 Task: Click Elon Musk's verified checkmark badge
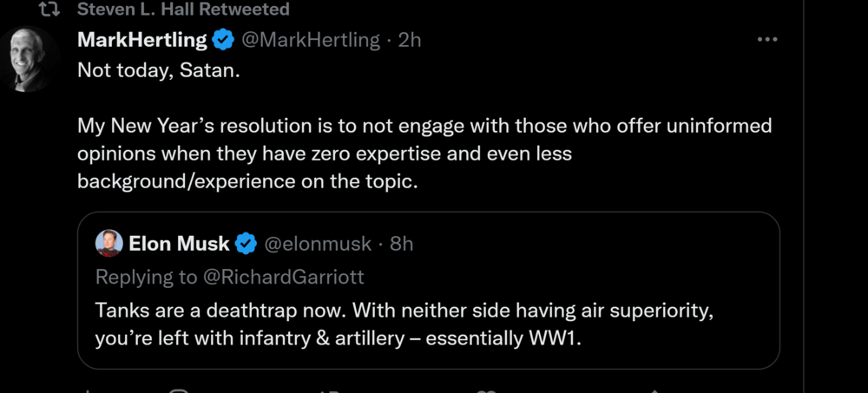coord(247,244)
